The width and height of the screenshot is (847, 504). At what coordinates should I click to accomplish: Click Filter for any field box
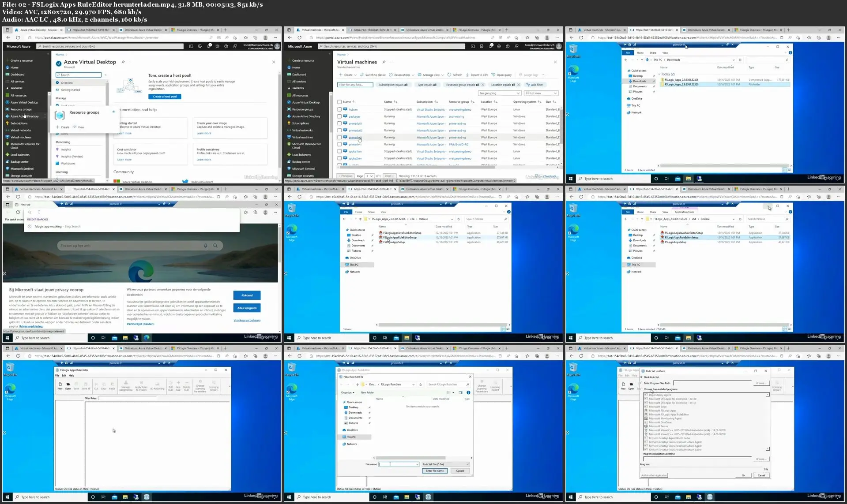355,85
